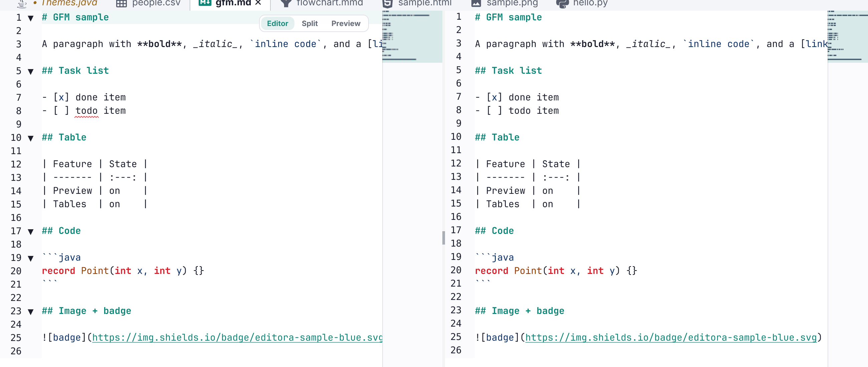Open the sample.png tab
Screen dimensions: 868x367
click(x=504, y=3)
